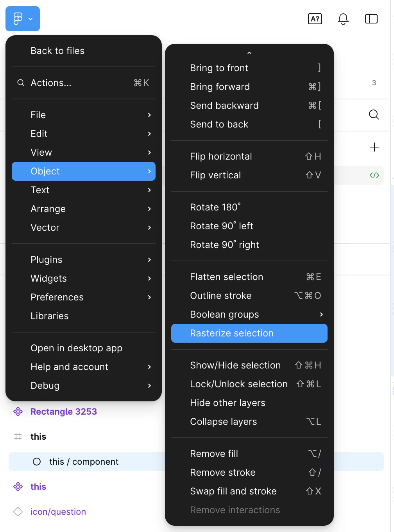Expand the File submenu
Viewport: 394px width, 532px height.
coord(84,115)
